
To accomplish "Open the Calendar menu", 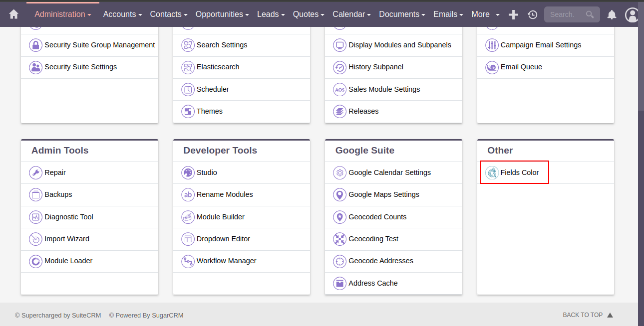I will click(351, 14).
